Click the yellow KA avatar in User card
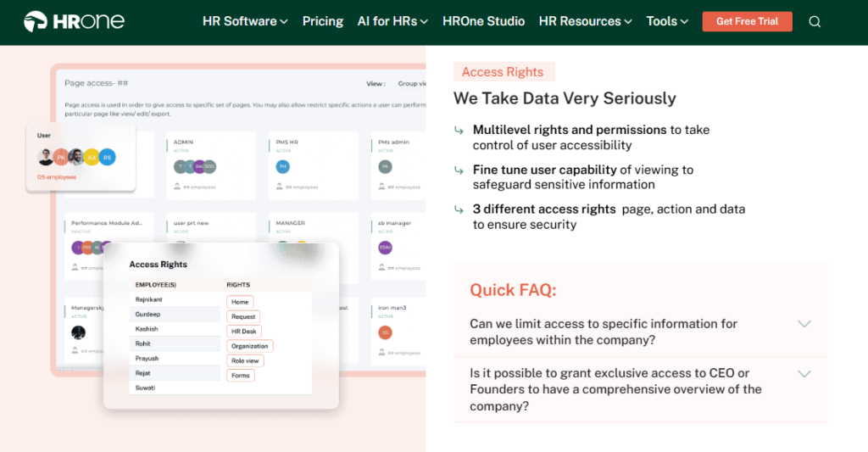 tap(92, 158)
